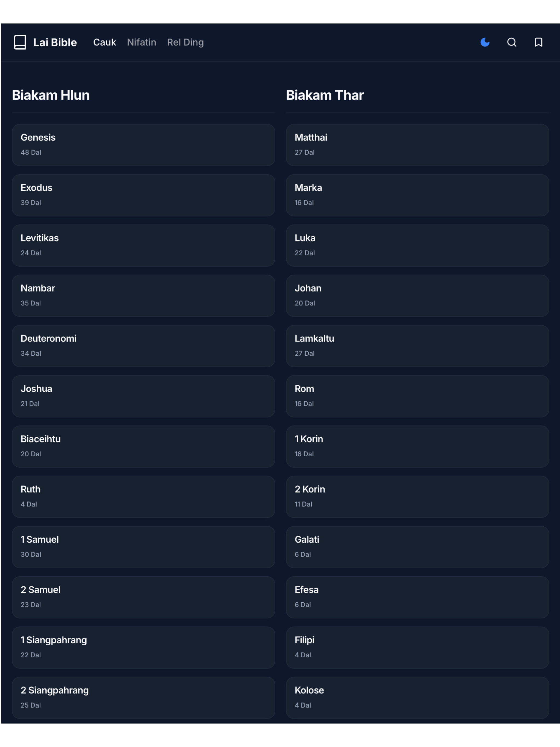Open 1 Siangpahrang book card

(144, 647)
